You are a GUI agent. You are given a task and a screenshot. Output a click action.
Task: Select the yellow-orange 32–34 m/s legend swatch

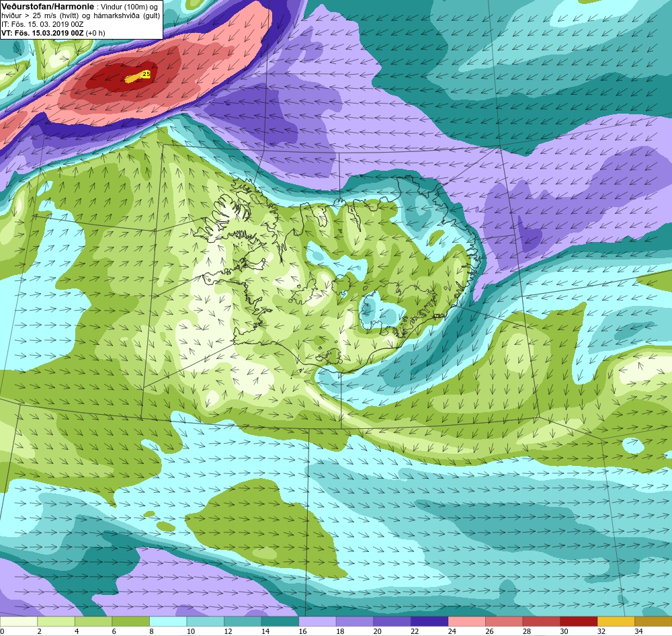click(616, 621)
